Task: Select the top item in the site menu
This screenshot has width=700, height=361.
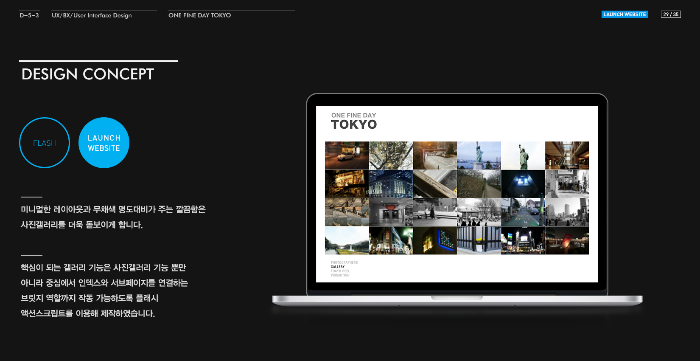Action: [x=344, y=262]
